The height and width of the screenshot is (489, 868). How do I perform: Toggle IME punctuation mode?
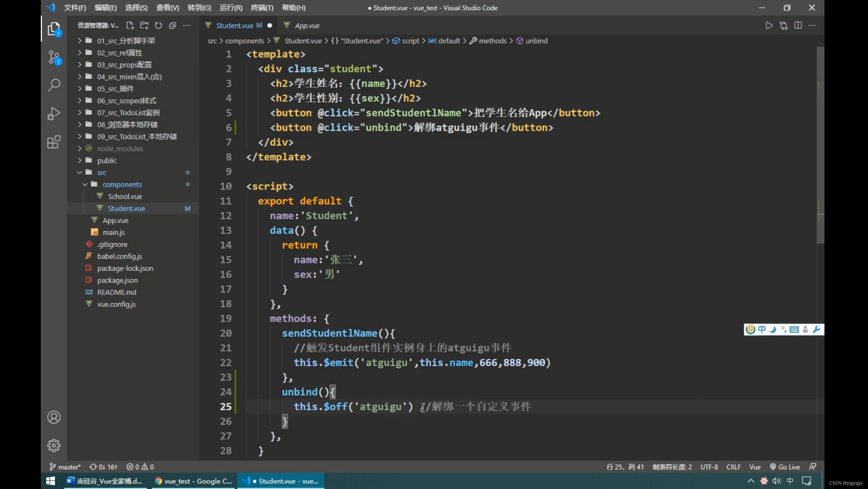tap(783, 329)
